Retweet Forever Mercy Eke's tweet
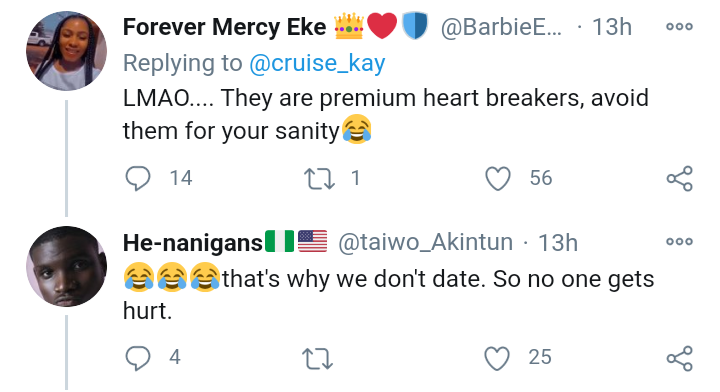Viewport: 720px width, 392px height. click(319, 178)
